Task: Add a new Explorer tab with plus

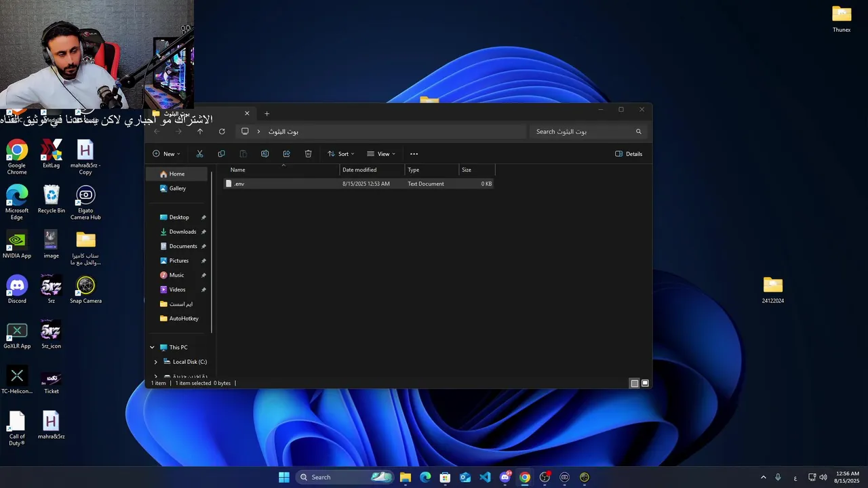Action: click(x=267, y=113)
